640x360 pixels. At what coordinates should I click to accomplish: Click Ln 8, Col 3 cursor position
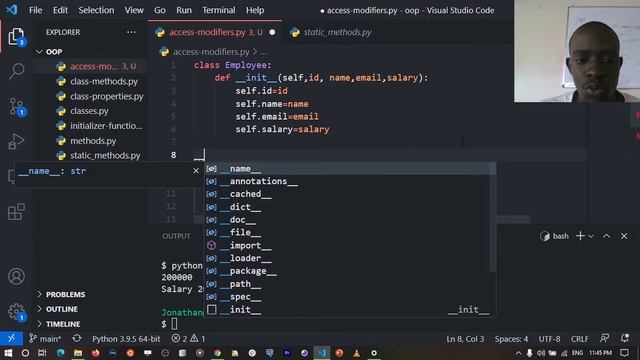point(465,339)
